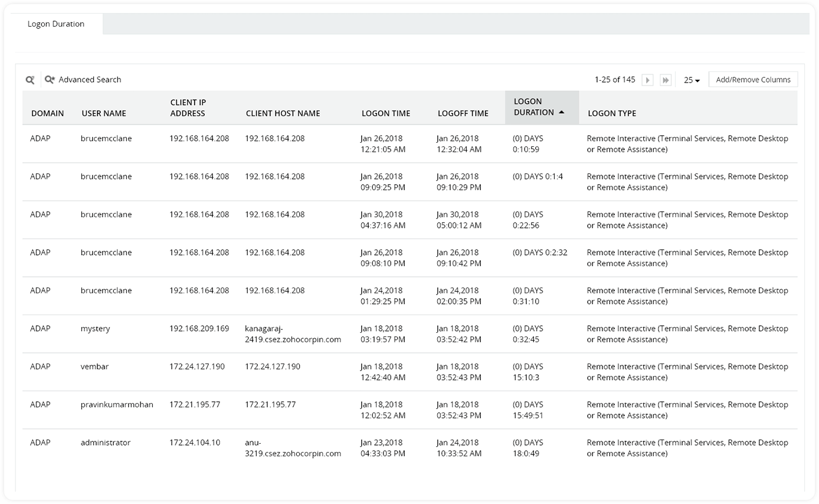
Task: Sort by the Logon Type column
Action: coord(612,113)
